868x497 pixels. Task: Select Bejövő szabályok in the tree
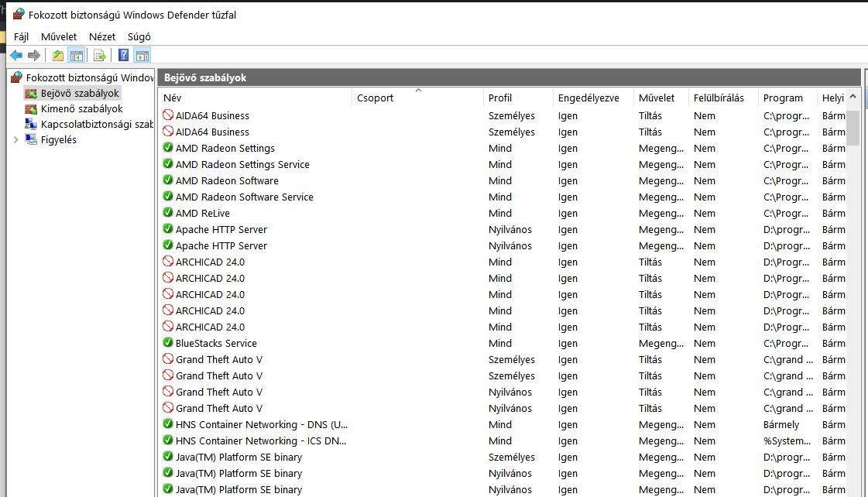tap(80, 93)
